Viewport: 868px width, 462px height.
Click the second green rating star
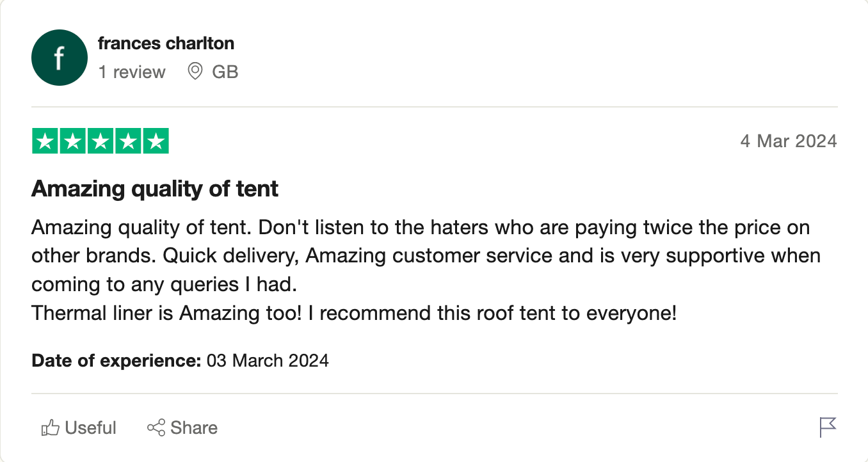pos(73,141)
